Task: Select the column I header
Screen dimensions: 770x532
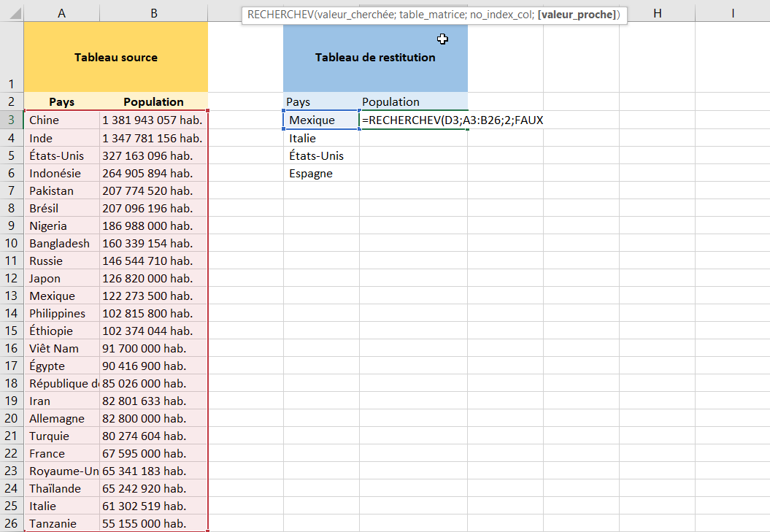Action: point(732,13)
